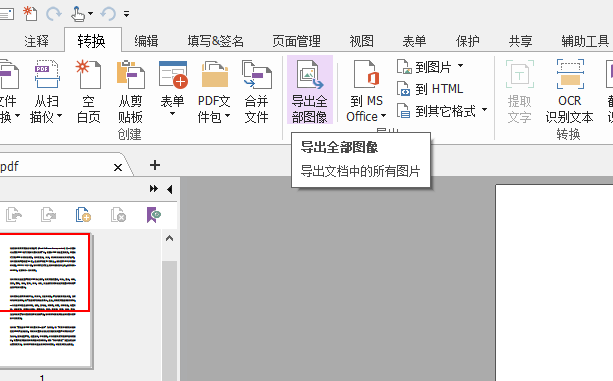Click the purple bookmark icon in thumbnail panel
The image size is (613, 381).
click(x=153, y=215)
